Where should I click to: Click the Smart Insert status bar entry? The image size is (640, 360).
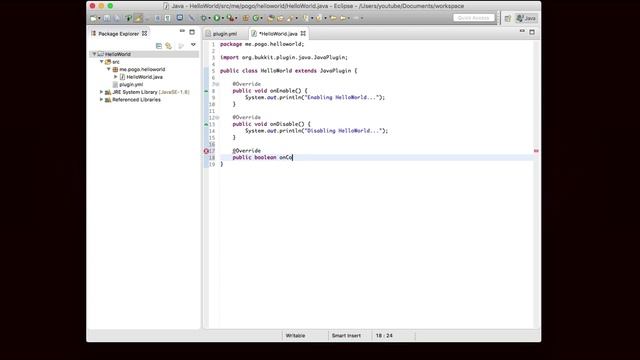346,336
